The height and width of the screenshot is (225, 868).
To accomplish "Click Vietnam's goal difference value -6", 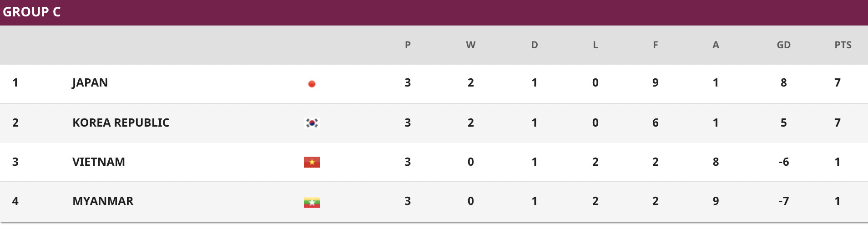I will (x=784, y=162).
